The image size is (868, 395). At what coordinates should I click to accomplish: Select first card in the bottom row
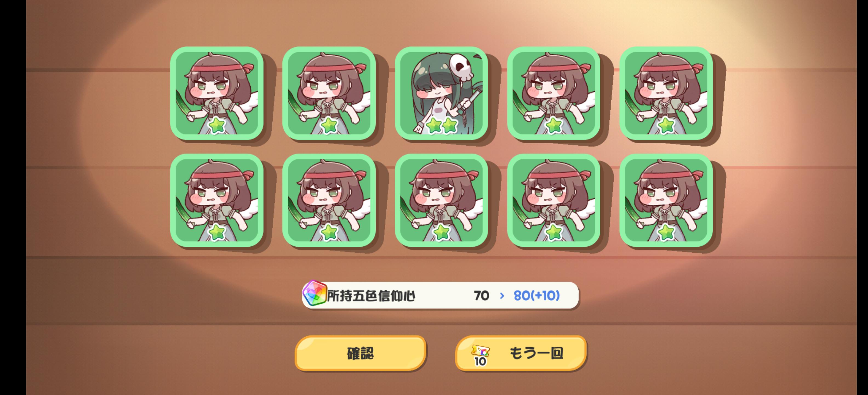tap(217, 200)
